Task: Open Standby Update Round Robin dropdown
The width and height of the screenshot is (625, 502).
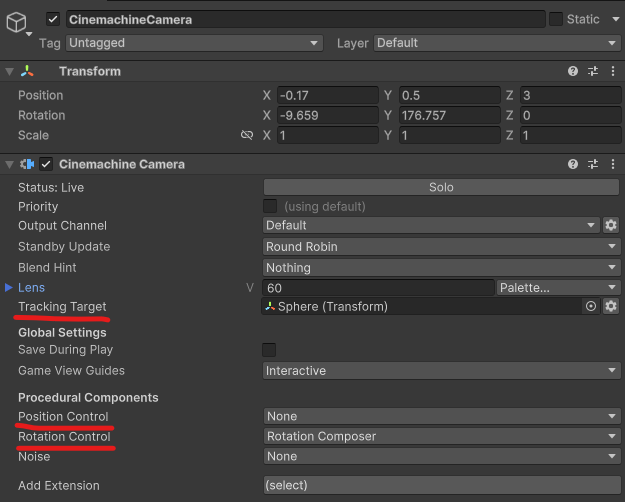Action: tap(441, 247)
